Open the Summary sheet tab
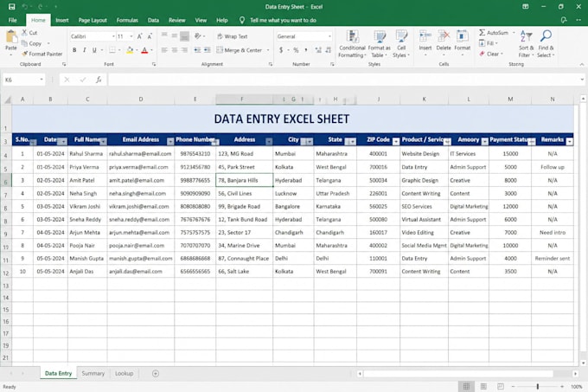Image resolution: width=588 pixels, height=392 pixels. click(93, 373)
